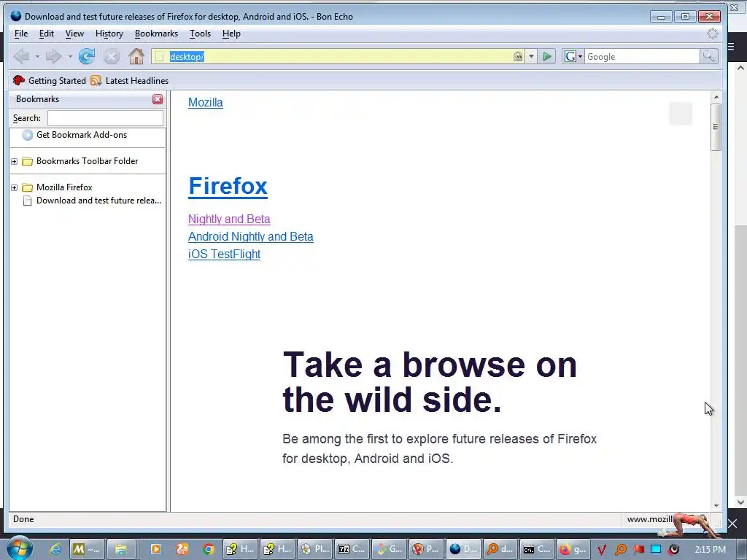Viewport: 747px width, 560px height.
Task: Click the page scrollbar up arrow
Action: click(716, 97)
